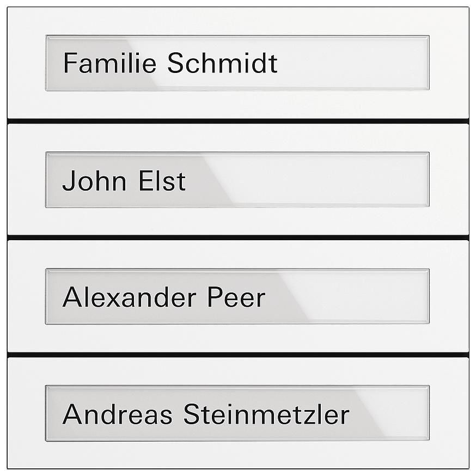
Task: Click the first name "Andreas"
Action: [x=118, y=414]
